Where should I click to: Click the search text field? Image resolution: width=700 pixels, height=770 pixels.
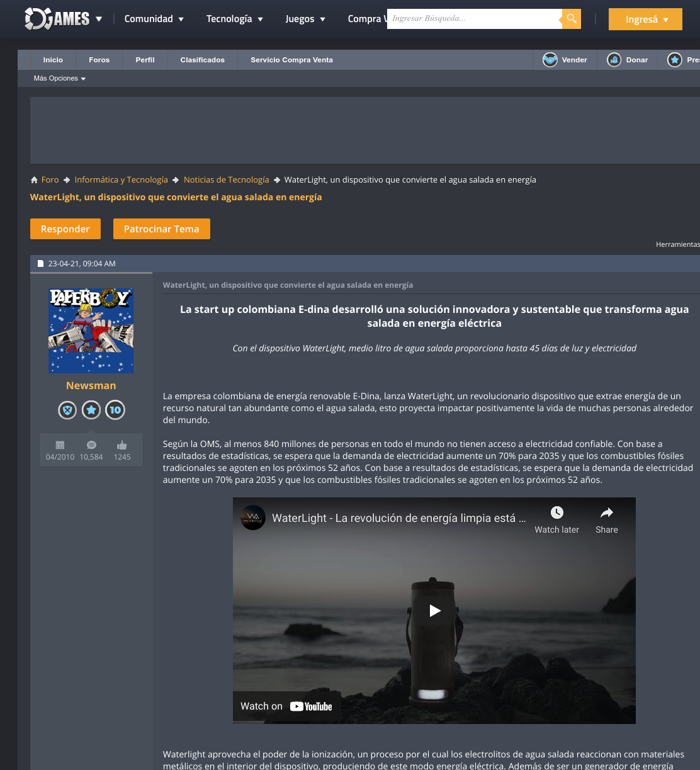pos(474,18)
